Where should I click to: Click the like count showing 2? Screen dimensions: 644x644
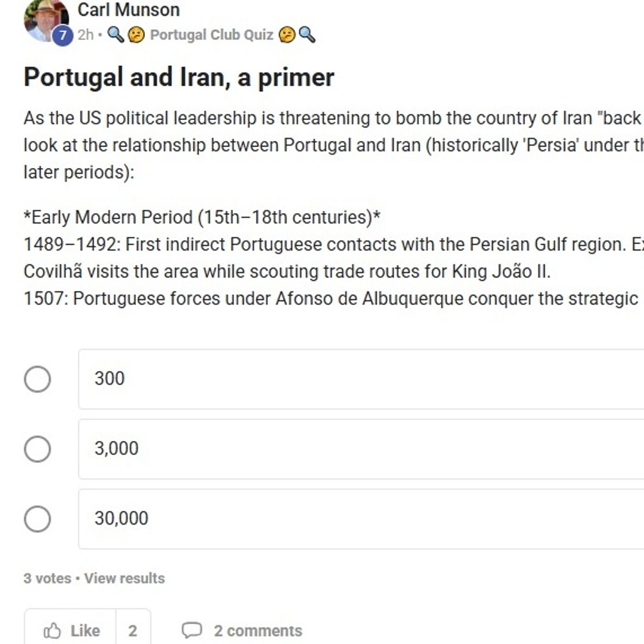[x=133, y=630]
